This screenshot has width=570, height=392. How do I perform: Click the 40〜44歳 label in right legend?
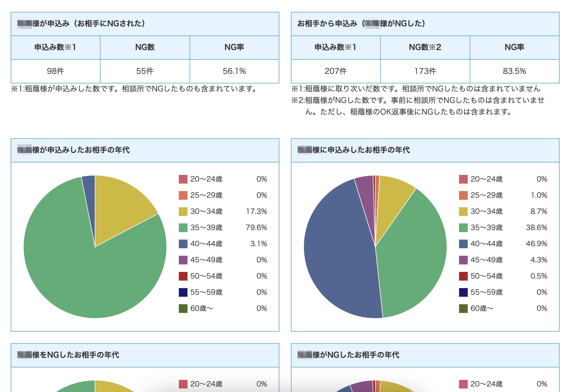[487, 244]
